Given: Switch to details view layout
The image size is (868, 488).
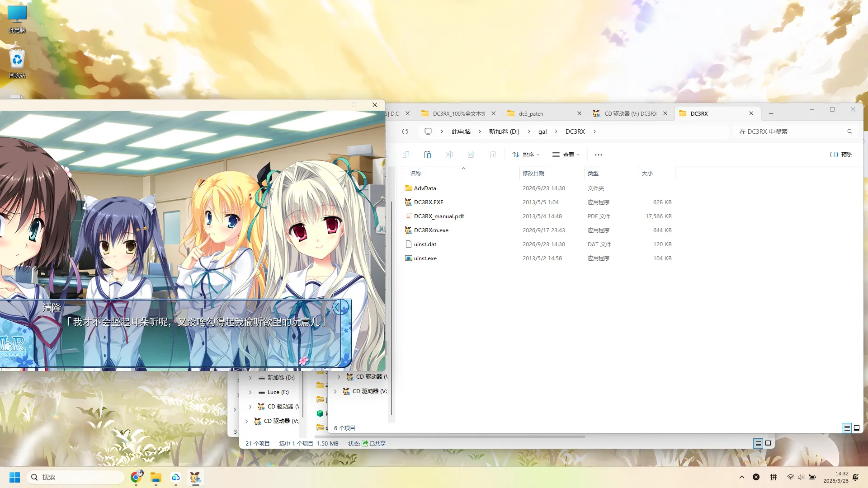Looking at the screenshot, I should coord(847,428).
